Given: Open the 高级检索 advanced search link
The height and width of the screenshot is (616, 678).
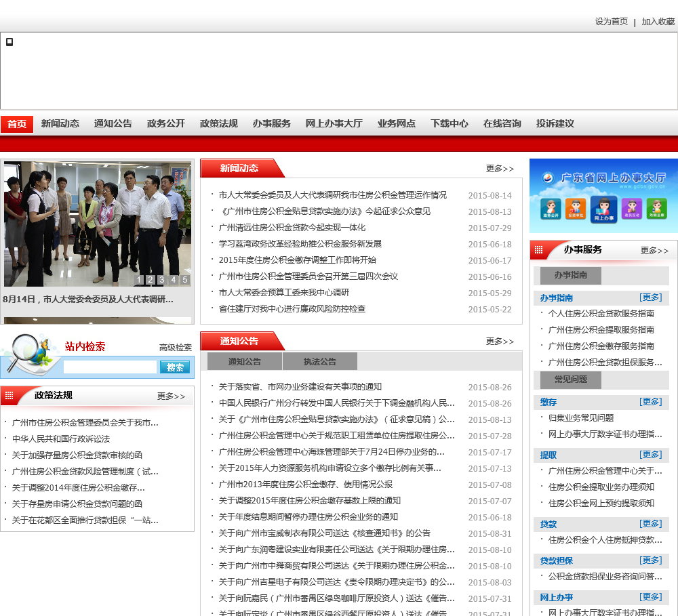Looking at the screenshot, I should [176, 348].
